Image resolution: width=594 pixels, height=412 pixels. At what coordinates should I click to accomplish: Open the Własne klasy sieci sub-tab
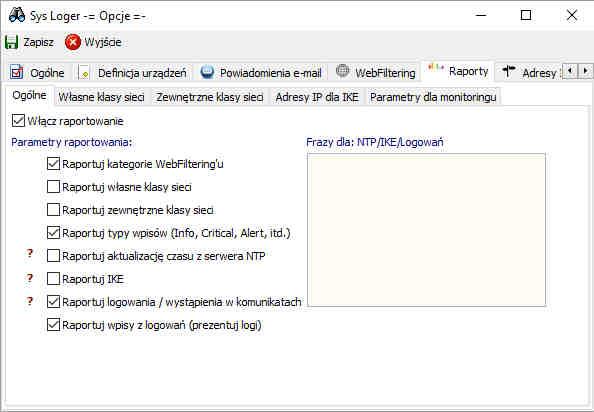coord(102,97)
